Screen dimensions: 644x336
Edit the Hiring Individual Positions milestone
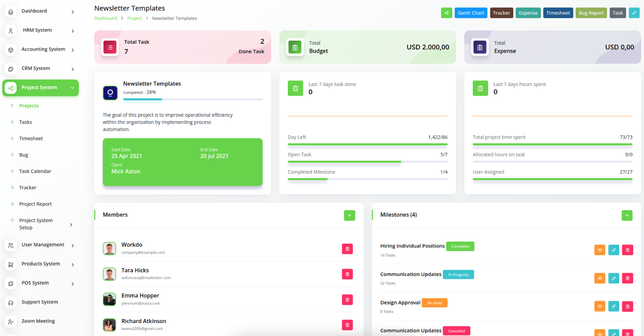click(x=614, y=250)
